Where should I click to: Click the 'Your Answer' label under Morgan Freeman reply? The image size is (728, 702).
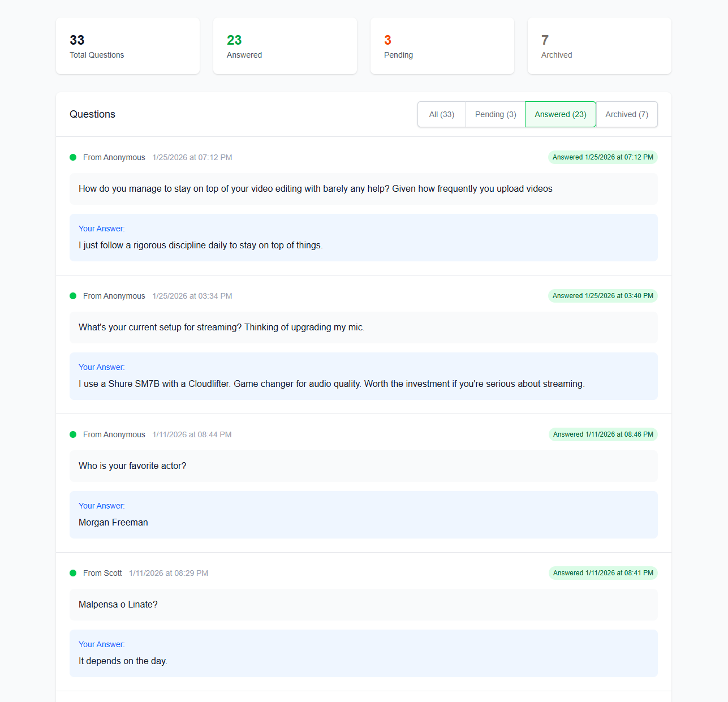[101, 506]
